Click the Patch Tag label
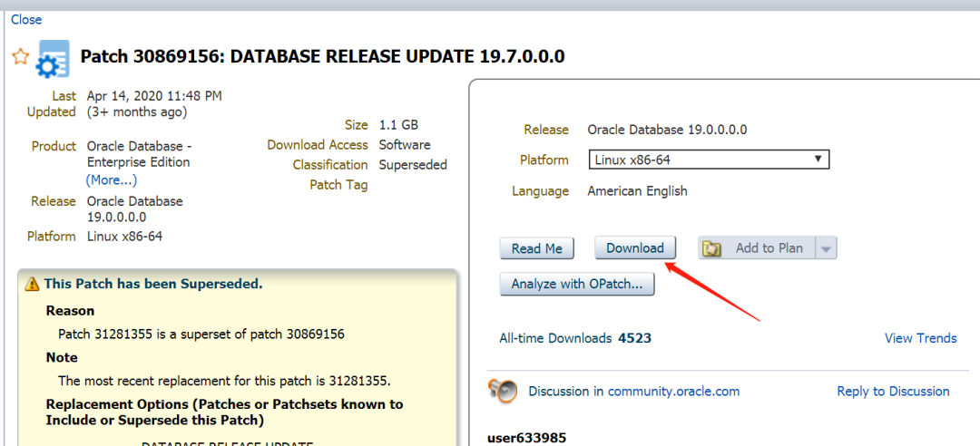 point(338,185)
